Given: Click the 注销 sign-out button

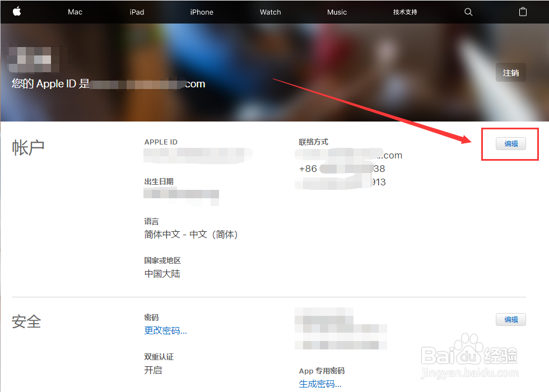Looking at the screenshot, I should click(x=510, y=72).
